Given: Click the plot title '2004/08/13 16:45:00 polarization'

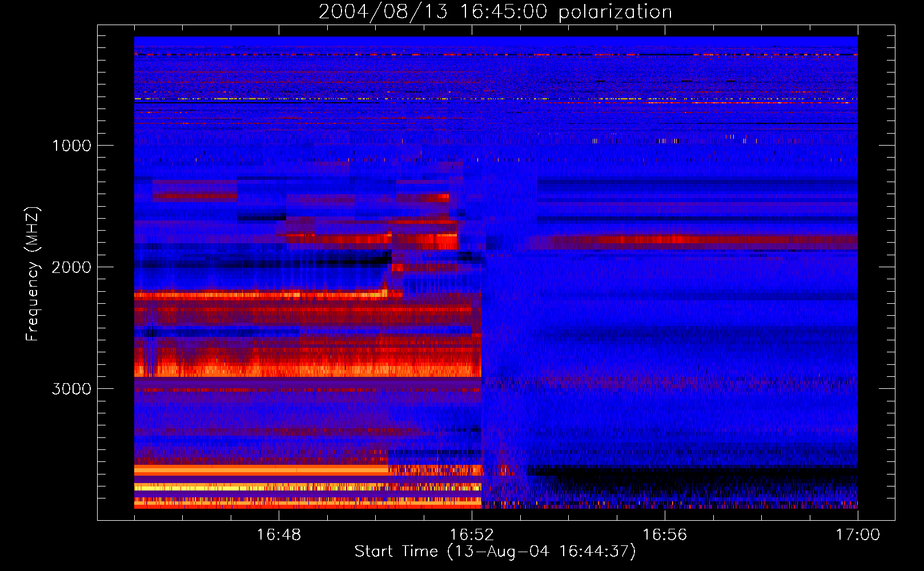Looking at the screenshot, I should click(x=495, y=12).
